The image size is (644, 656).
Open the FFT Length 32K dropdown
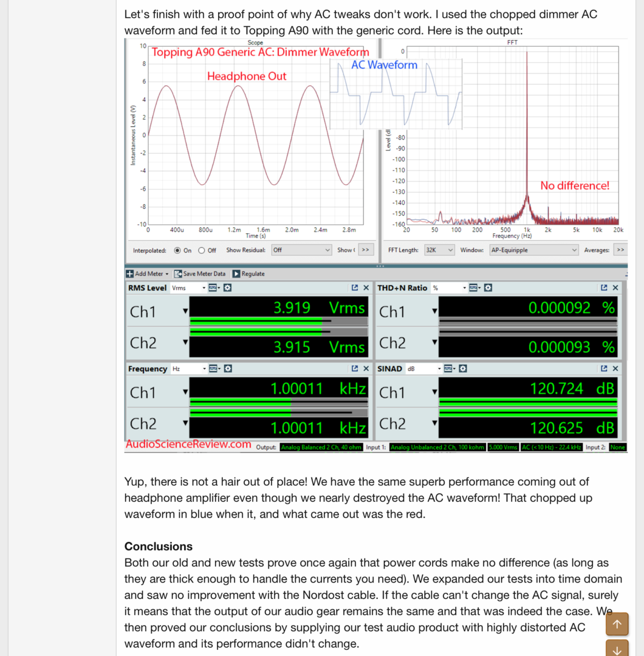pyautogui.click(x=439, y=250)
